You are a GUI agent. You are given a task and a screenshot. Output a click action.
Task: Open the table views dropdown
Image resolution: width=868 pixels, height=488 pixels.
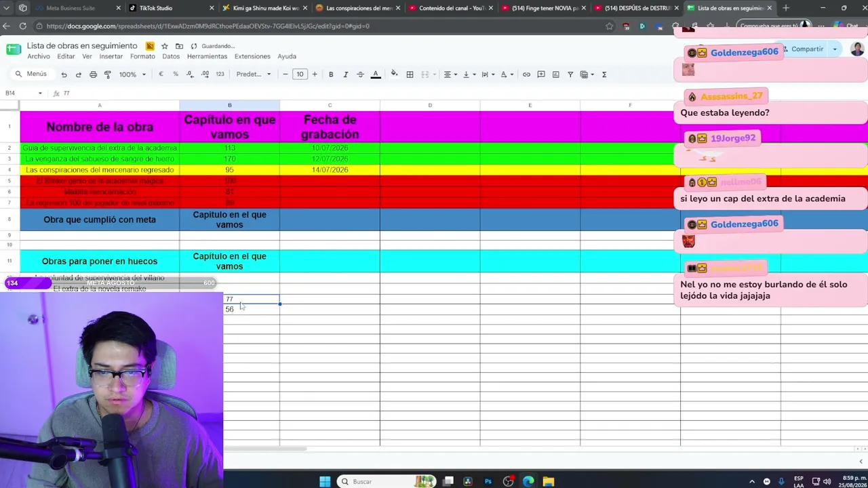(x=587, y=75)
